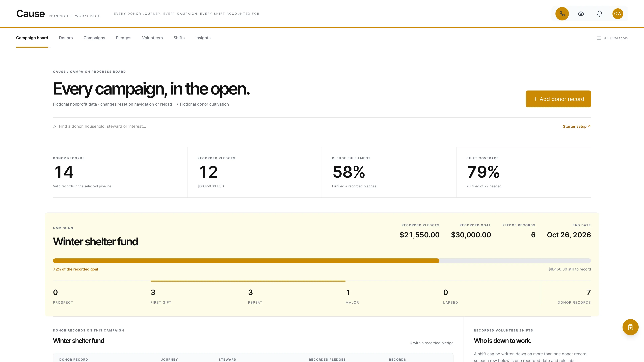Open the Campaigns tab
This screenshot has width=644, height=362.
coord(94,38)
